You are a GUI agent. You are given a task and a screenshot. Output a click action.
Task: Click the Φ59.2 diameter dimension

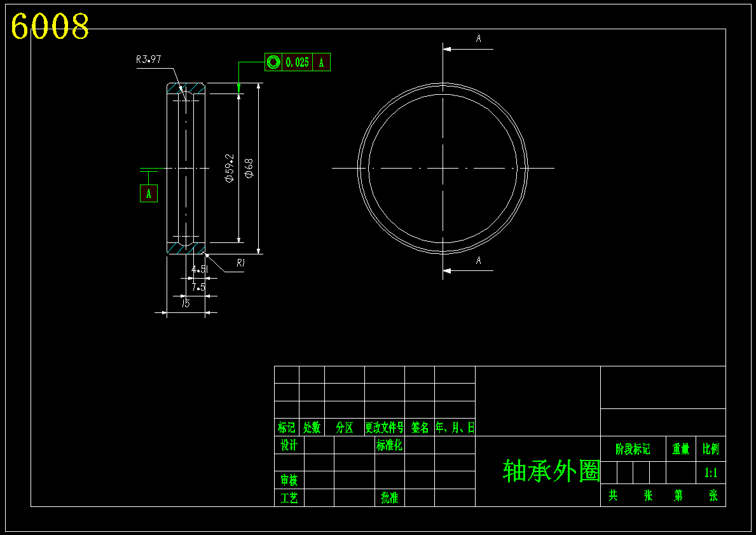tap(230, 169)
